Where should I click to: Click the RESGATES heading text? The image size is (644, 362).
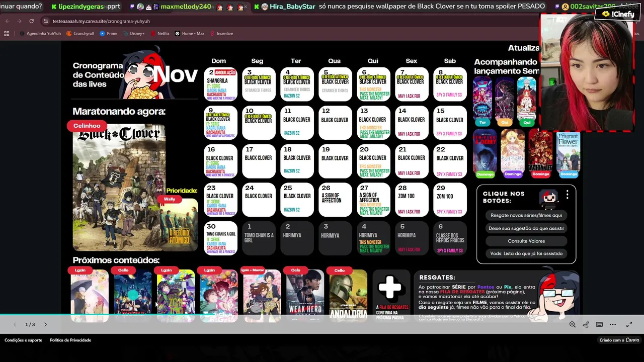click(x=437, y=278)
